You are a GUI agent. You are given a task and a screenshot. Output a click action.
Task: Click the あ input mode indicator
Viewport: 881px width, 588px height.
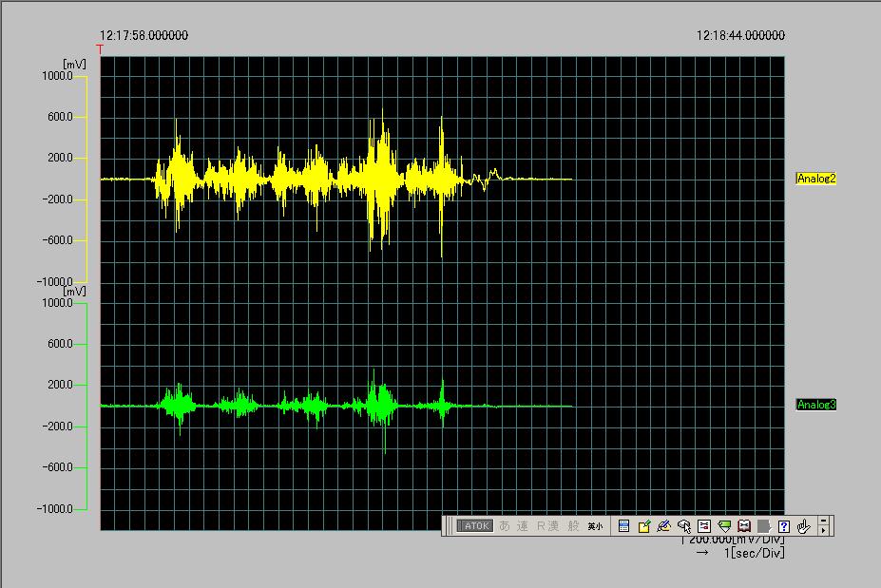[505, 526]
